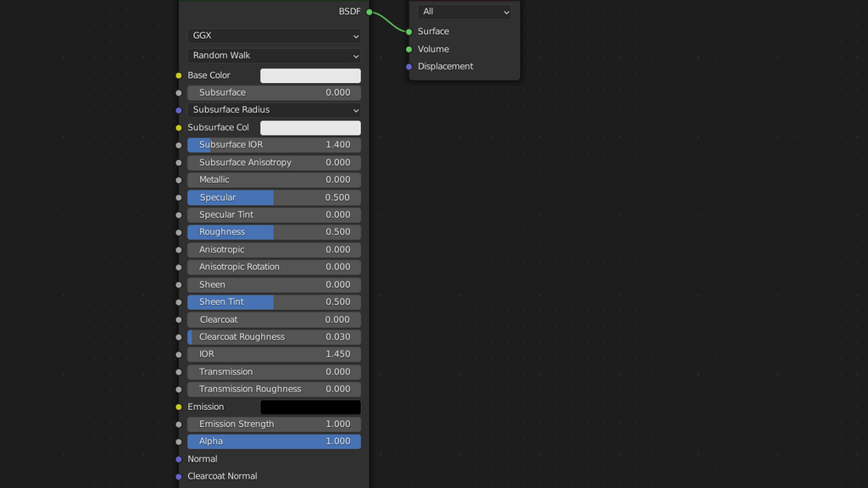Screen dimensions: 868x488
Task: Click the green BSDF output socket
Action: [368, 11]
